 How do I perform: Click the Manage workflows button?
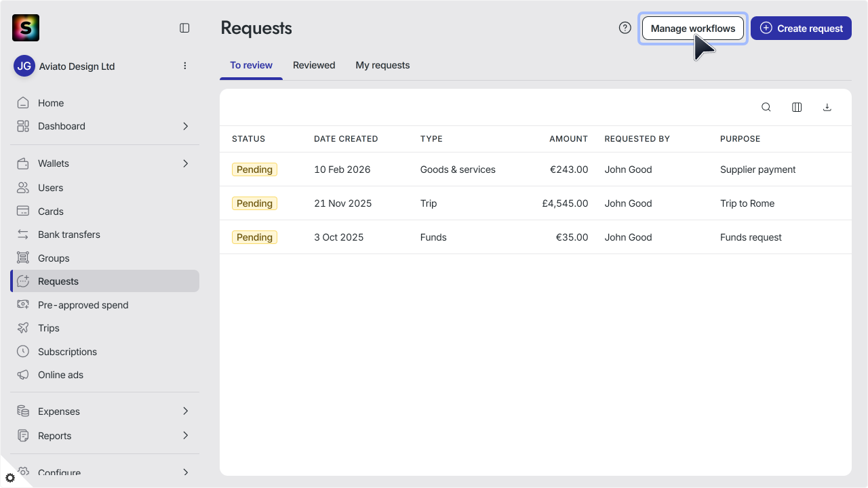pos(693,28)
